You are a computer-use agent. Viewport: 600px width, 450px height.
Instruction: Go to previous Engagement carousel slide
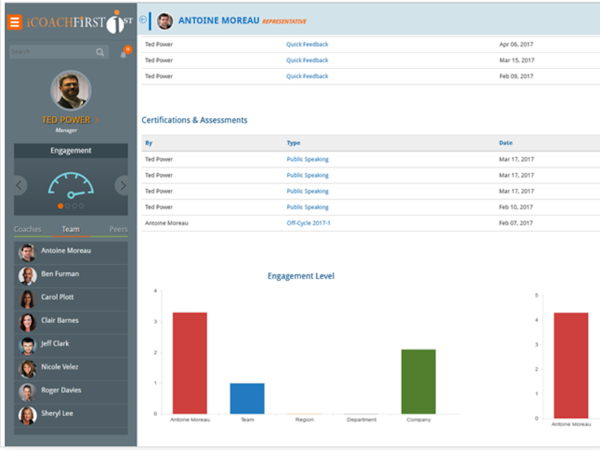click(x=20, y=186)
